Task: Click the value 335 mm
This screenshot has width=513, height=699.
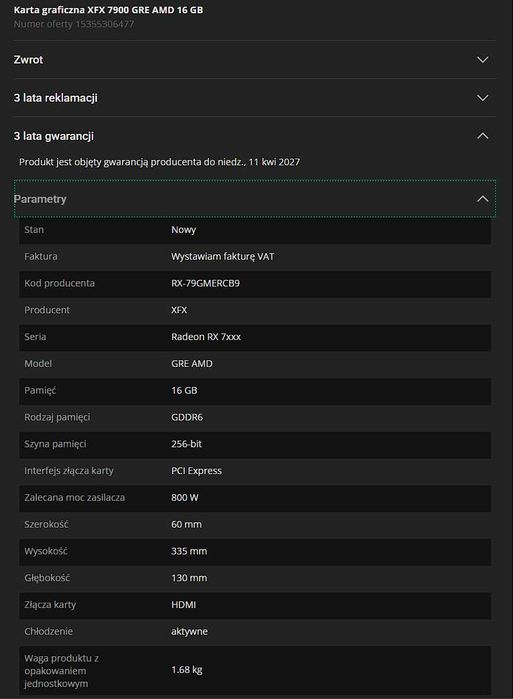Action: pyautogui.click(x=189, y=551)
